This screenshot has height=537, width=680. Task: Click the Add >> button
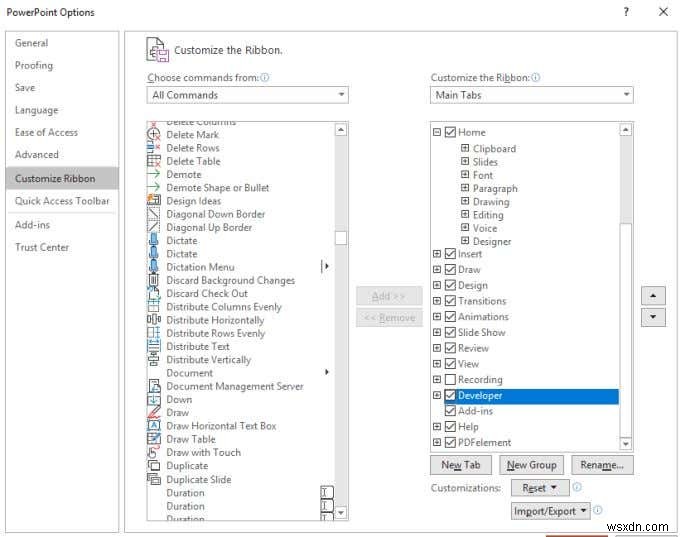click(389, 296)
